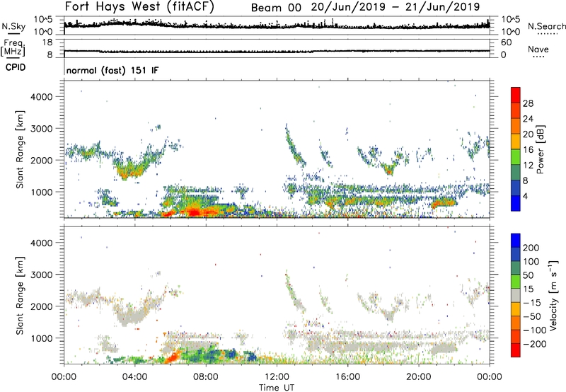The image size is (566, 392).
Task: Click the '200' tick on Velocity colorbar
Action: tap(531, 248)
